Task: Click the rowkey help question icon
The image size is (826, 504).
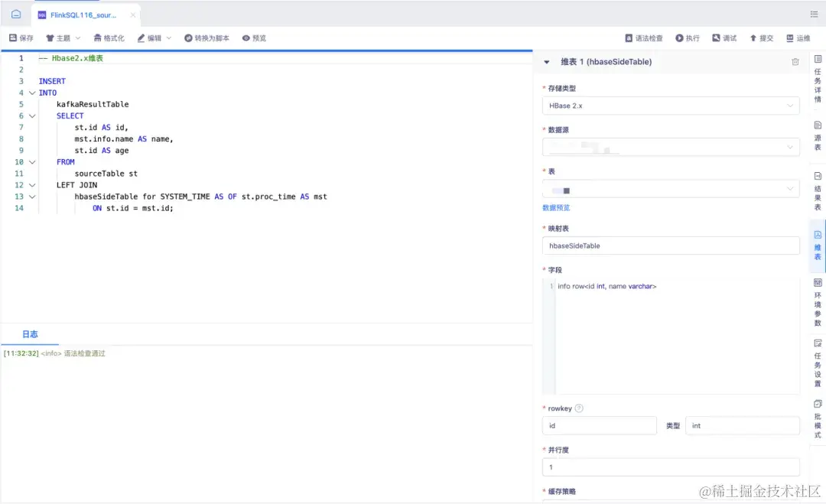Action: 579,408
